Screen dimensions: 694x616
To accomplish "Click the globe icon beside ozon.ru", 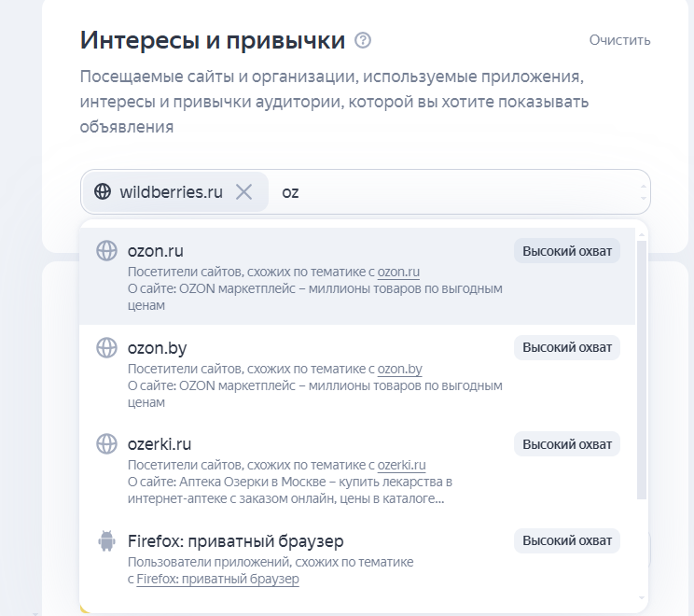I will click(x=107, y=251).
